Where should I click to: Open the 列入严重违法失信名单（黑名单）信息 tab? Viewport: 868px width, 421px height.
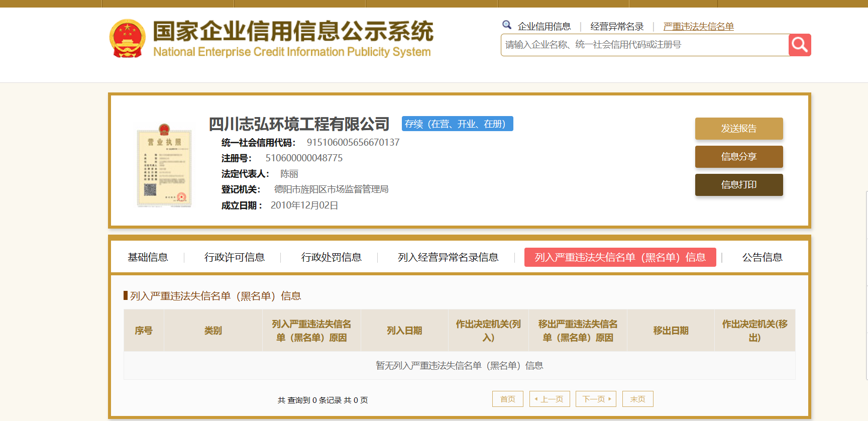tap(620, 257)
